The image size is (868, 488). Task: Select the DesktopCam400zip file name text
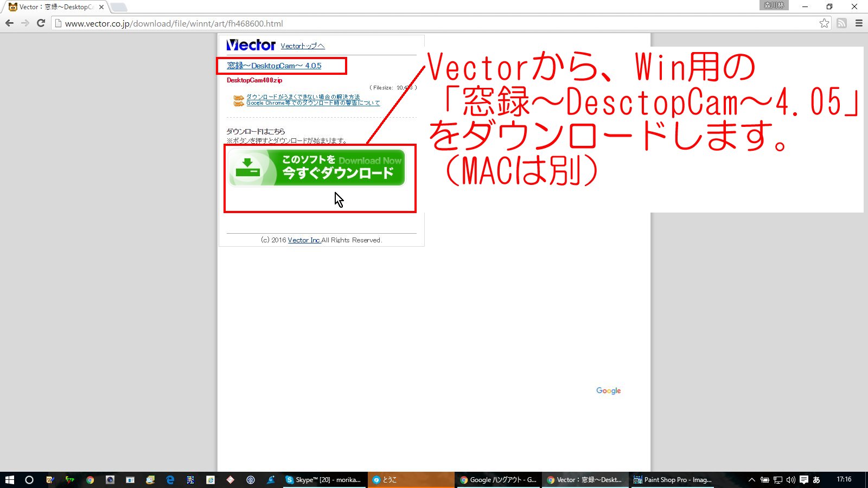pos(254,80)
